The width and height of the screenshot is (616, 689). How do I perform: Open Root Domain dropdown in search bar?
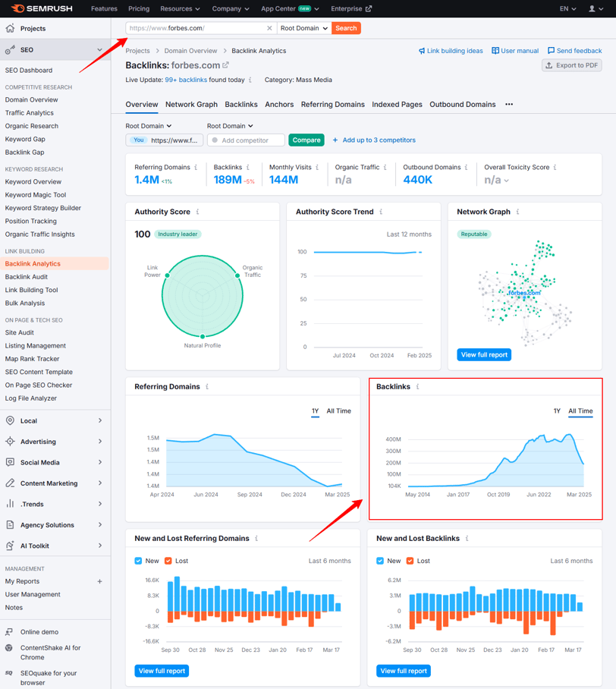click(304, 28)
